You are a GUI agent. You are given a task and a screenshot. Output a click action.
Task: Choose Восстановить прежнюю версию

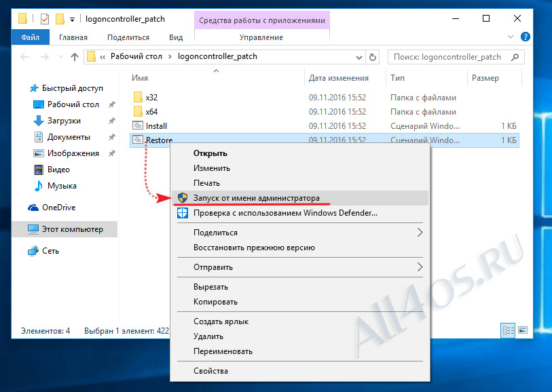[300, 248]
